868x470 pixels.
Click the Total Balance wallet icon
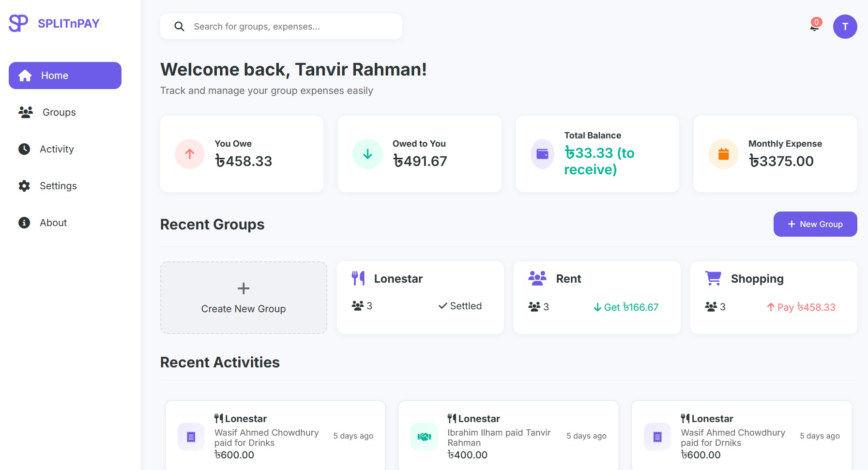[x=543, y=154]
